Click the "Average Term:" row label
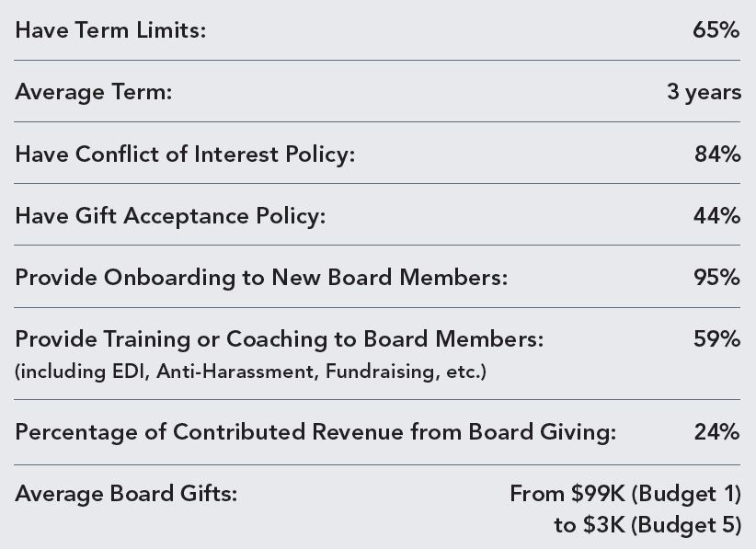Image resolution: width=756 pixels, height=549 pixels. click(94, 92)
